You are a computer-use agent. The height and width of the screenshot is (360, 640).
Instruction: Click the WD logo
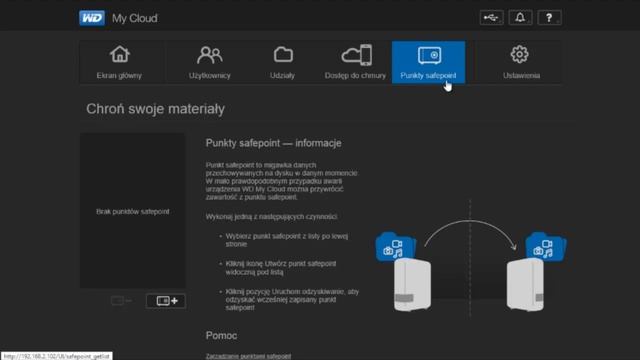pos(92,18)
